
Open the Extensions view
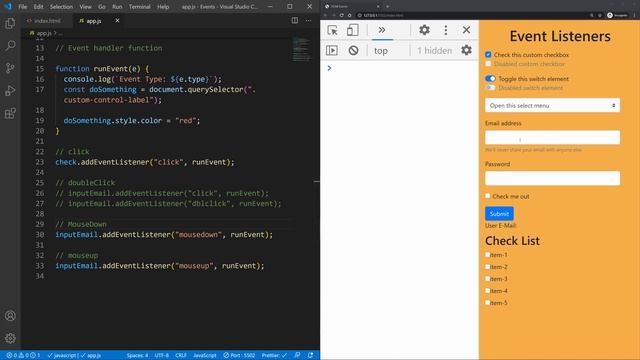(x=10, y=113)
